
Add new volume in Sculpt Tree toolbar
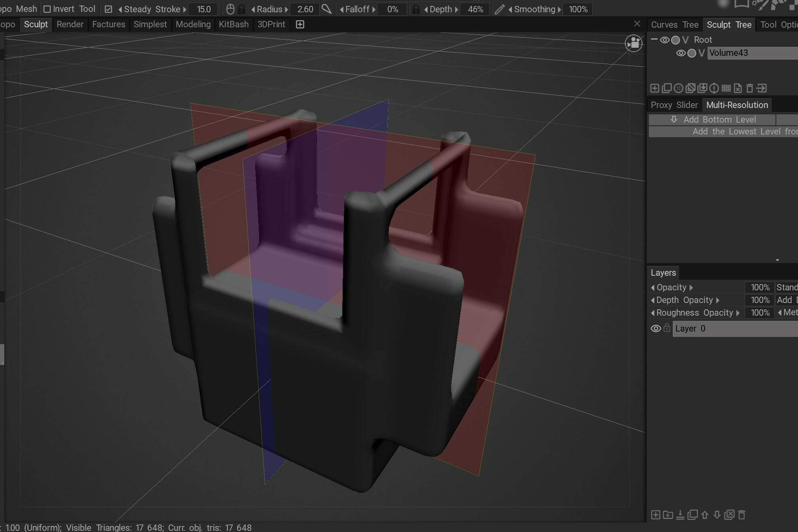pos(655,88)
